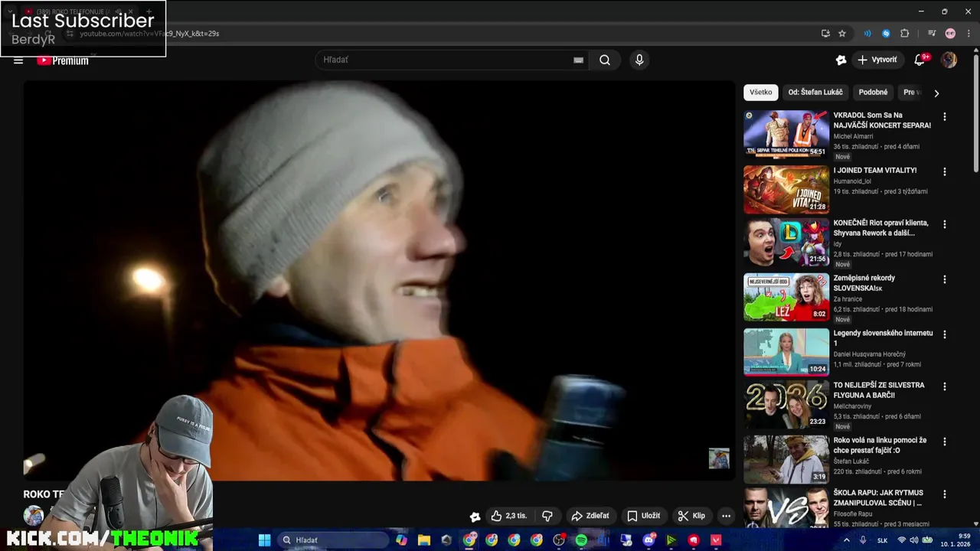
Task: Open more actions ellipsis beside Klip
Action: (726, 516)
